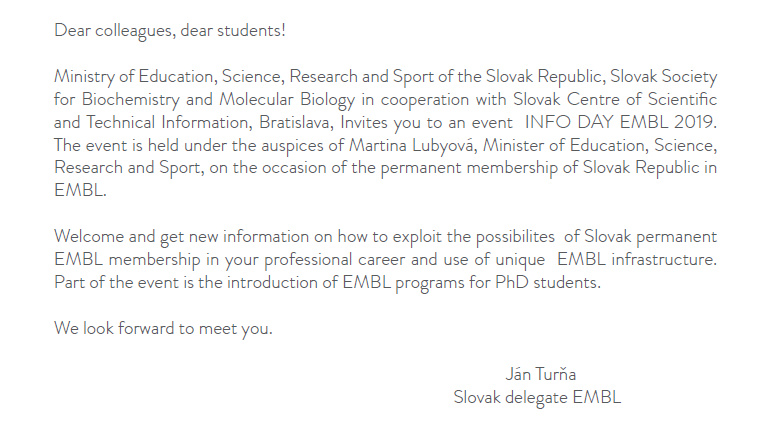
Task: Click the words 'EMBL infrastructure.'
Action: pyautogui.click(x=637, y=259)
